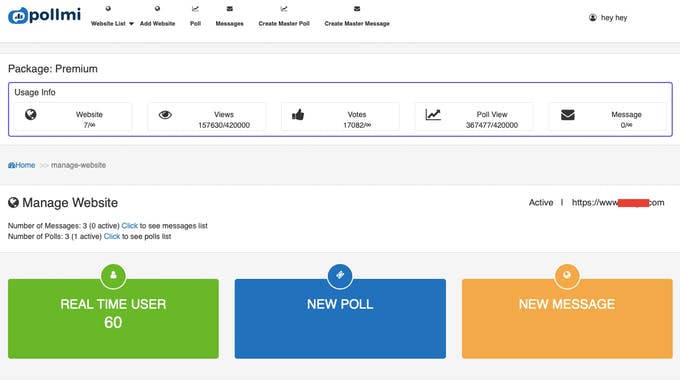Click the Votes count 17082
The height and width of the screenshot is (380, 680).
click(x=357, y=125)
